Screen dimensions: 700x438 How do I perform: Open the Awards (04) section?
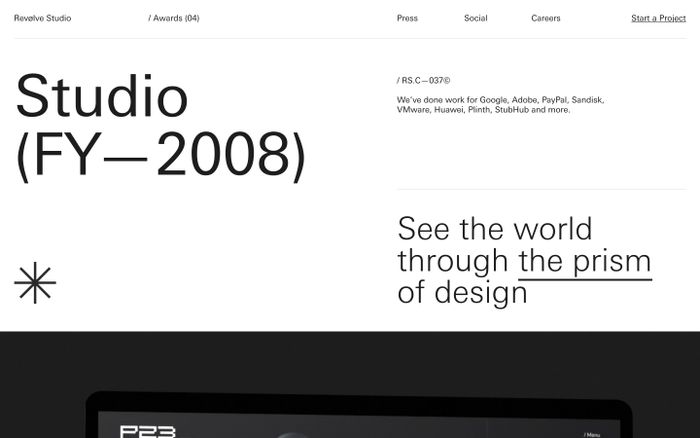click(173, 18)
